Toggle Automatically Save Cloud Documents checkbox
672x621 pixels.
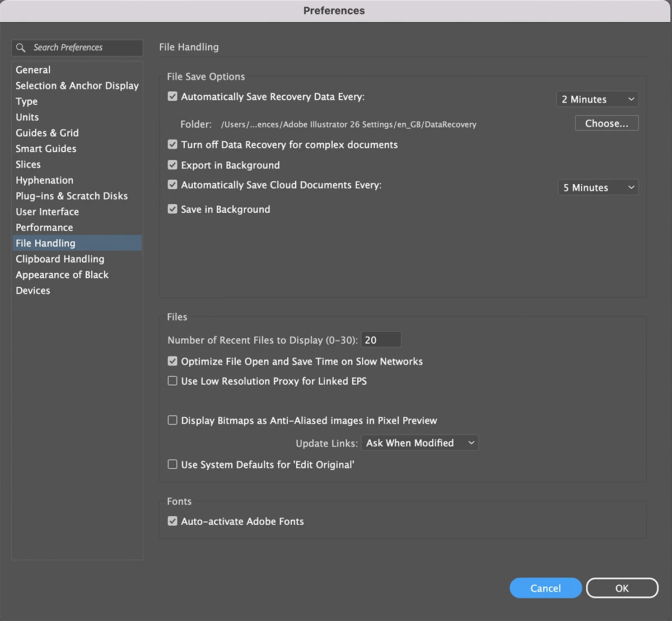[172, 184]
